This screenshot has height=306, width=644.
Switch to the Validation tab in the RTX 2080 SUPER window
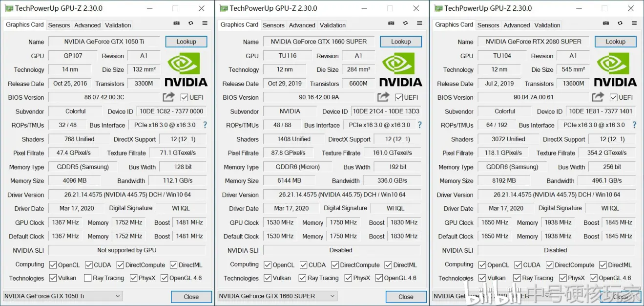click(547, 25)
